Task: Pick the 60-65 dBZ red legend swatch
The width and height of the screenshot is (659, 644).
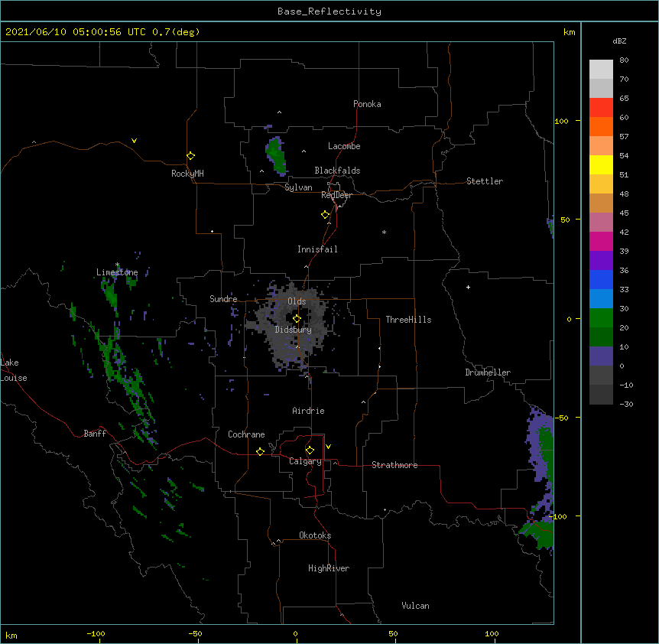Action: pyautogui.click(x=601, y=108)
